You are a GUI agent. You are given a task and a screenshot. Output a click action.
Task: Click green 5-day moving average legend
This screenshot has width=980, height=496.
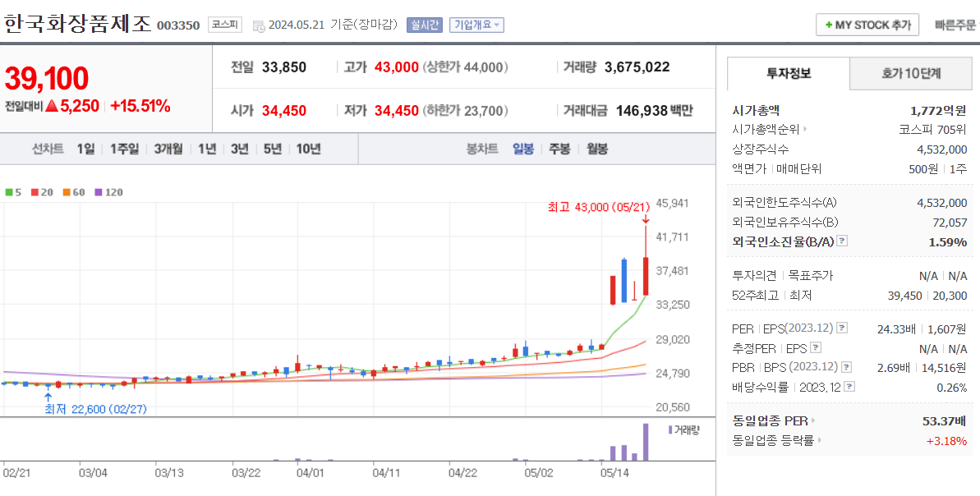(x=13, y=192)
